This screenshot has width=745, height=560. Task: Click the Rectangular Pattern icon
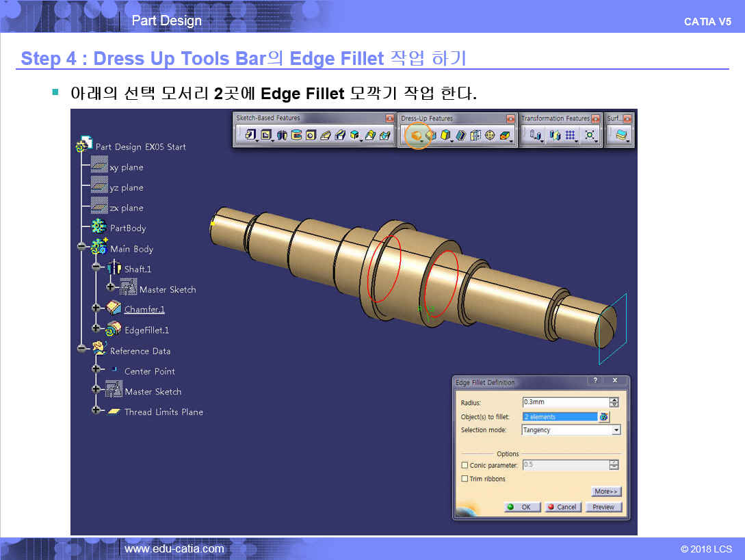569,135
